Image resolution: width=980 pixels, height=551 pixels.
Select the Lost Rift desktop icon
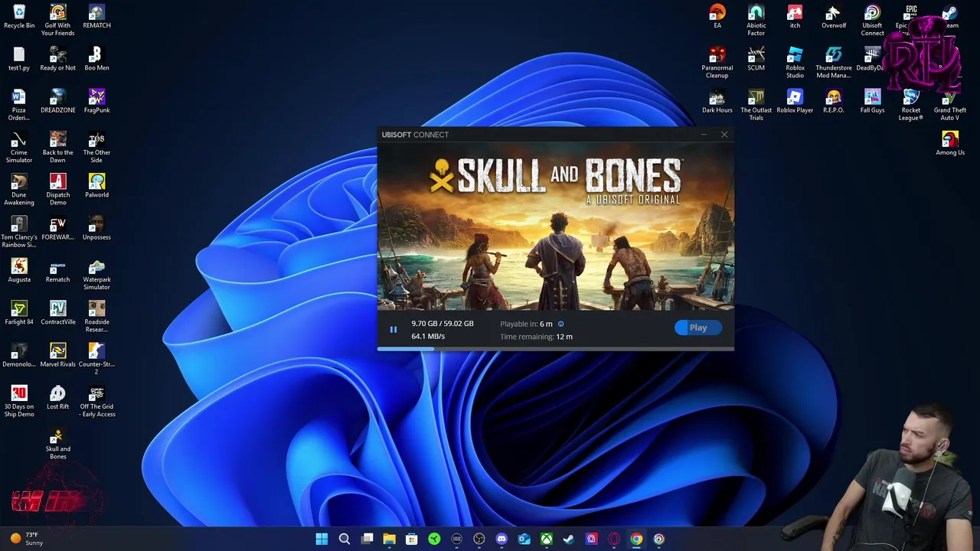tap(58, 398)
